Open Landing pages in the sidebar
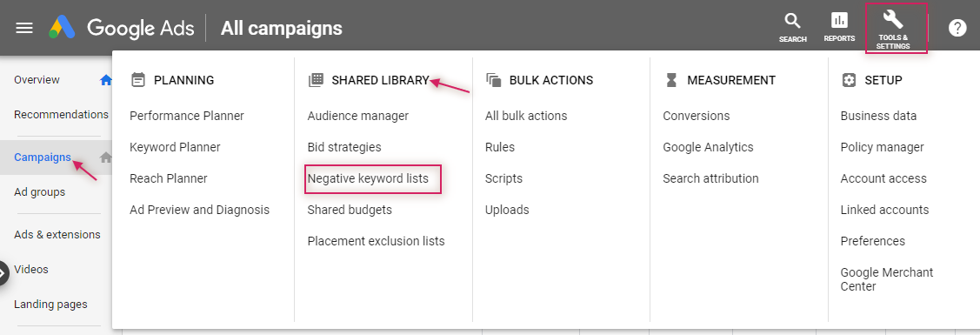 [x=50, y=305]
